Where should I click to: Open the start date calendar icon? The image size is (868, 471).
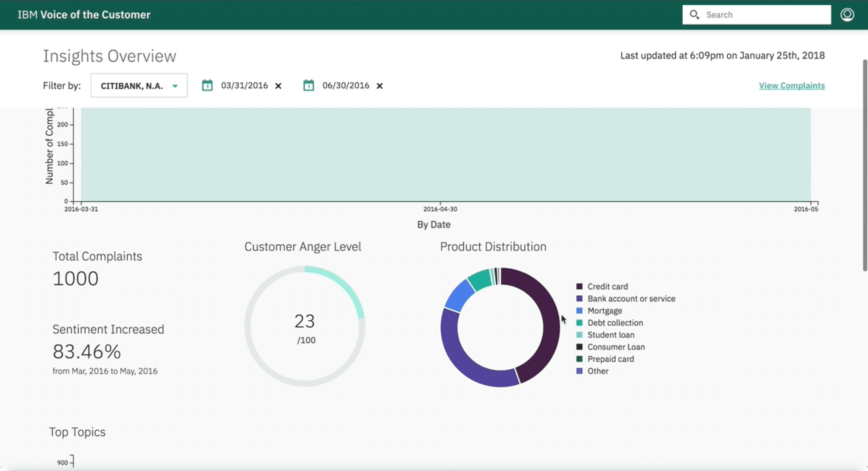207,86
